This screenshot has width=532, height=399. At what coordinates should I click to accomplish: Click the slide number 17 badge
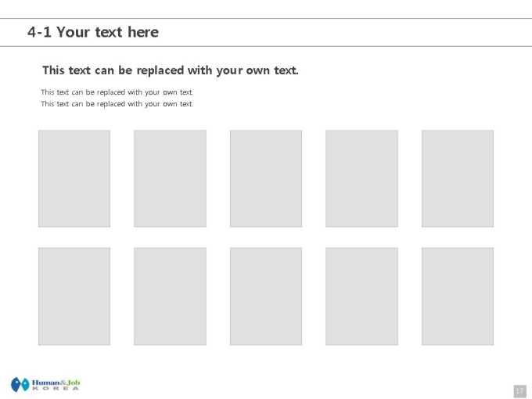click(519, 391)
